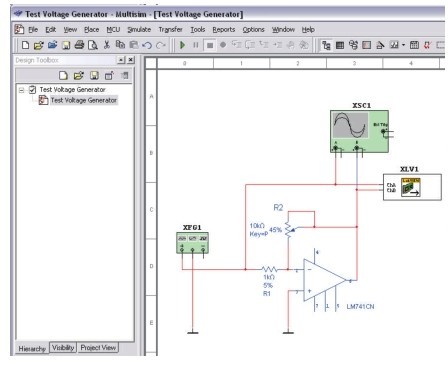Stop the simulation
The image size is (448, 365).
(210, 45)
